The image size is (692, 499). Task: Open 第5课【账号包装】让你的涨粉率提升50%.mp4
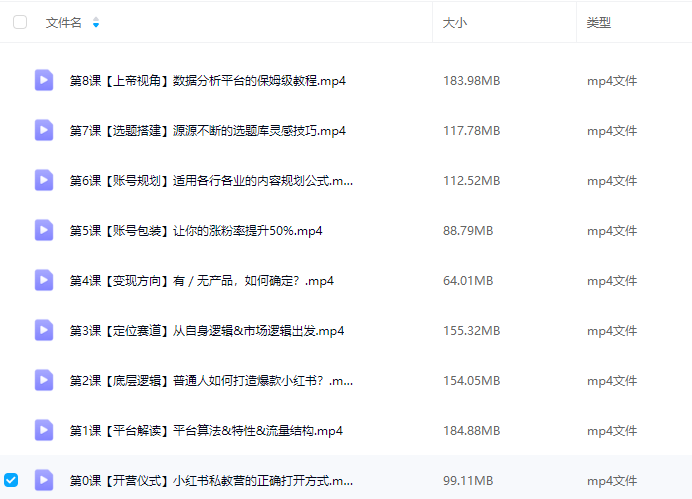[x=196, y=231]
